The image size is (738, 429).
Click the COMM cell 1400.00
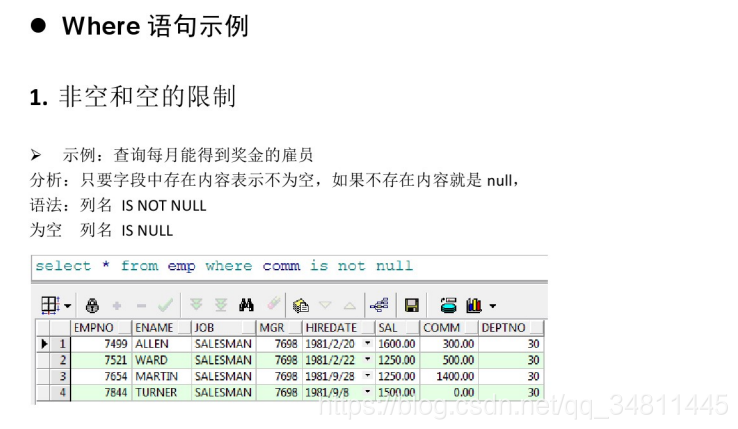(x=449, y=376)
